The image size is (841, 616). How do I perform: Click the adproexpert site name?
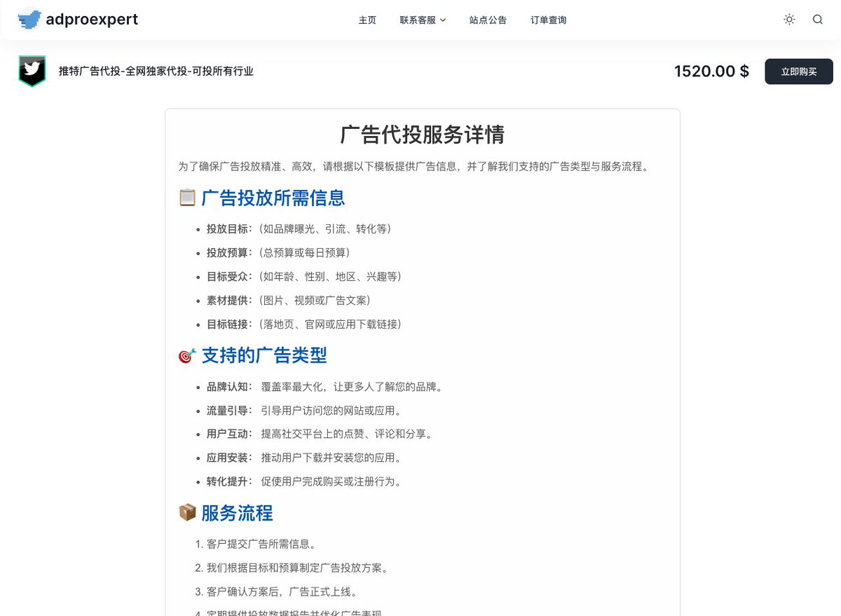(92, 20)
